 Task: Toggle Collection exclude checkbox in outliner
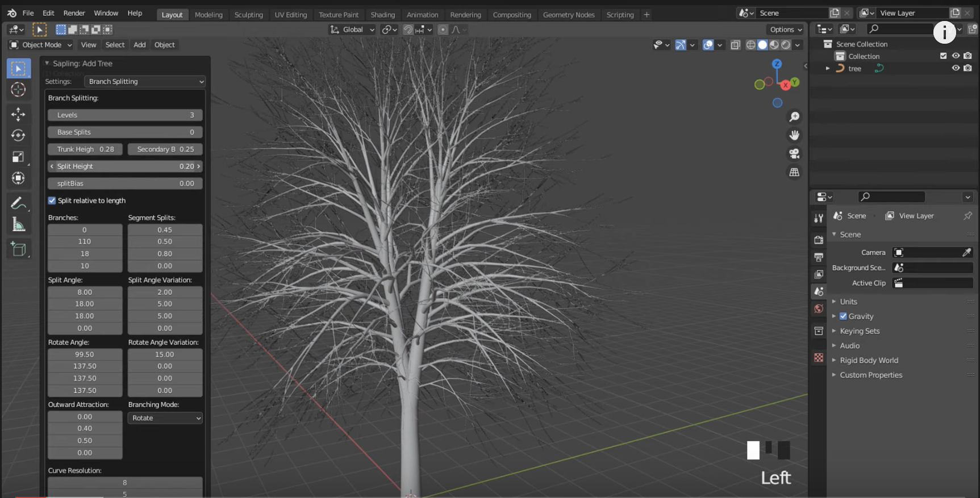(x=944, y=56)
